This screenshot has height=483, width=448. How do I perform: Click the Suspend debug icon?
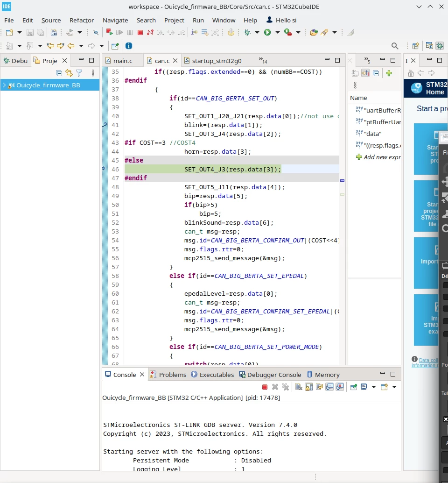[x=130, y=32]
